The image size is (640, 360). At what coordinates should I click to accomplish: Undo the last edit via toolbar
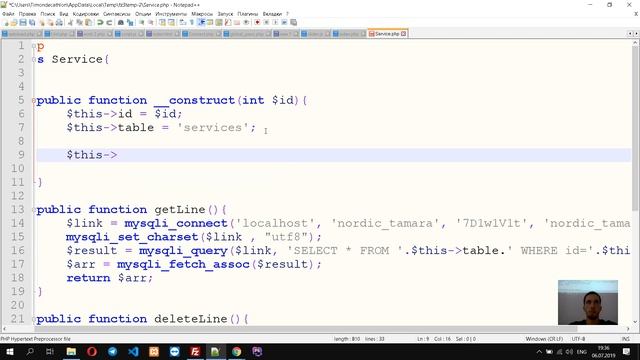point(100,22)
